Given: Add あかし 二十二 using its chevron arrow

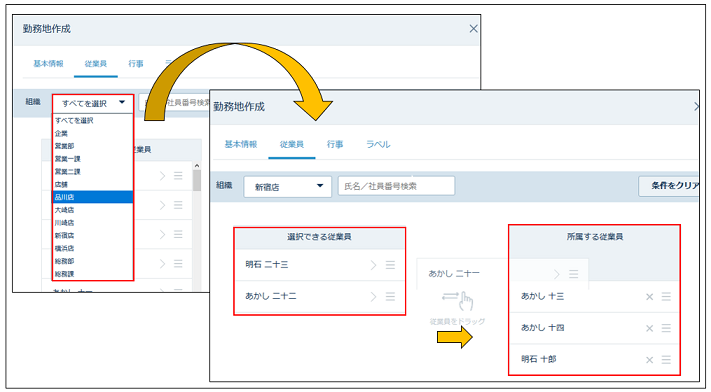Looking at the screenshot, I should (x=373, y=297).
